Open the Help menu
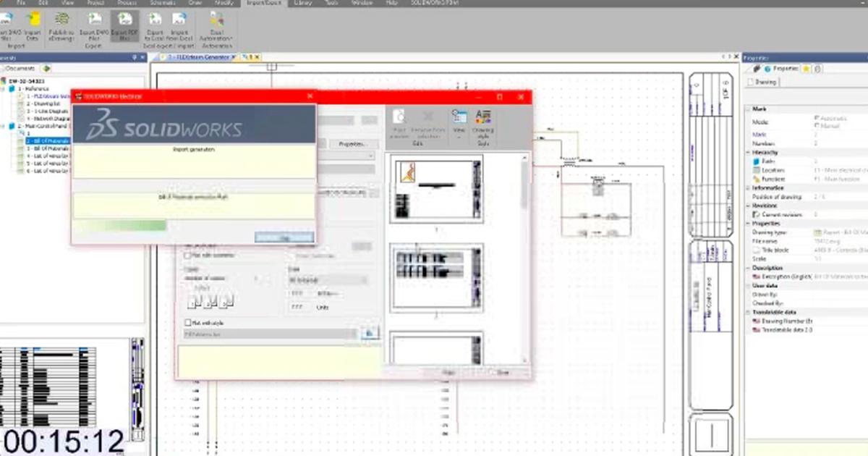 tap(392, 3)
